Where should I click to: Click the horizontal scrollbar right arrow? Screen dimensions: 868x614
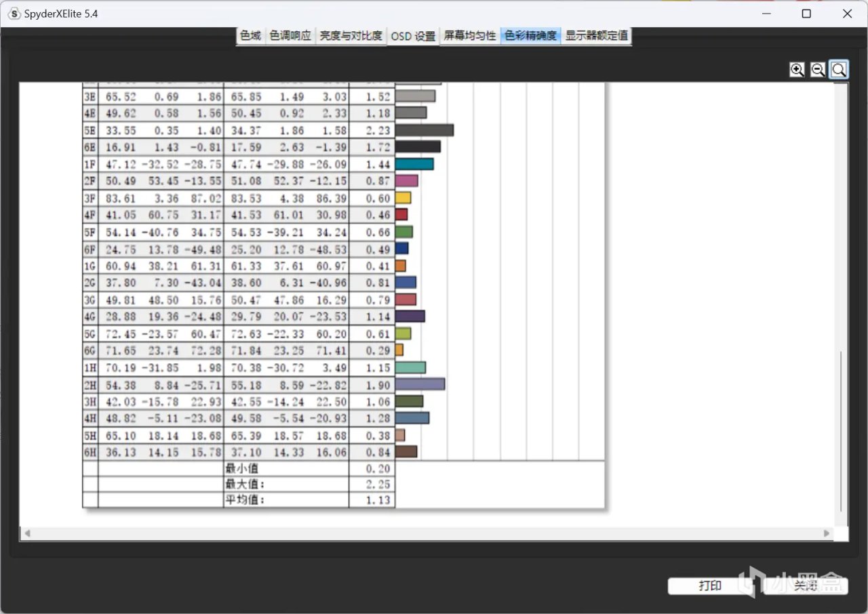pyautogui.click(x=827, y=533)
